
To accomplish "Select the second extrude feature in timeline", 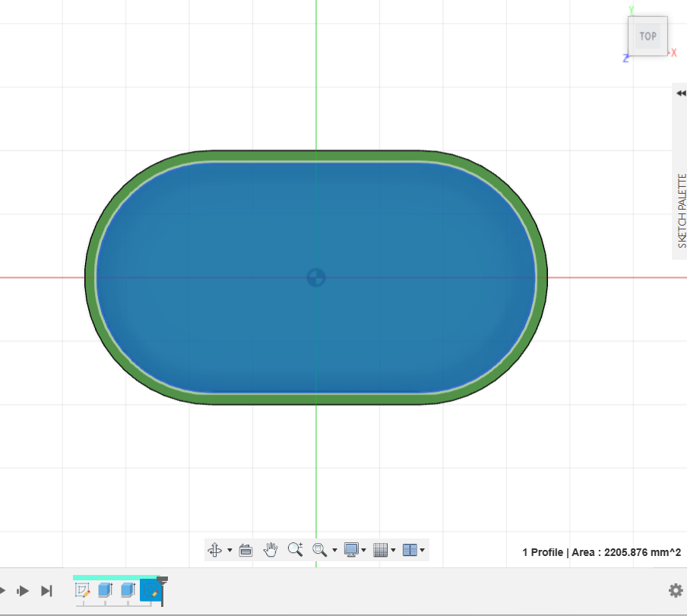I will point(128,590).
